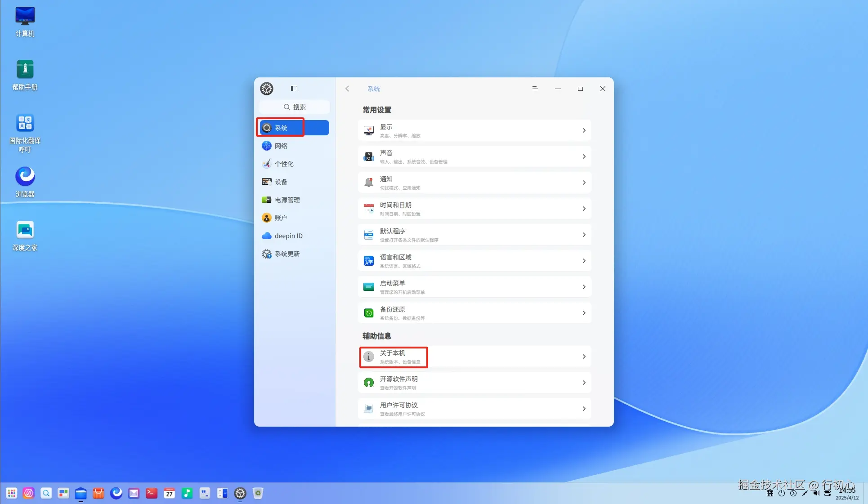868x504 pixels.
Task: Open the trash bin in the dock
Action: point(258,493)
